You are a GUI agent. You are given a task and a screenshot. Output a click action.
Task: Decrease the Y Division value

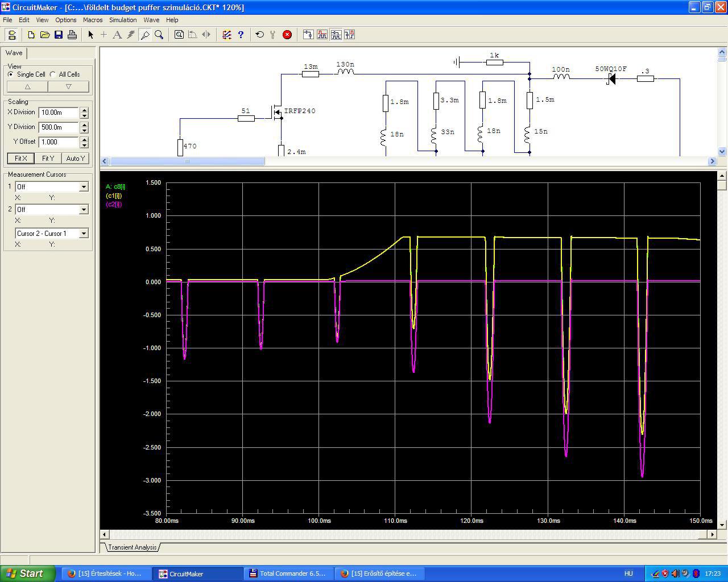(85, 130)
